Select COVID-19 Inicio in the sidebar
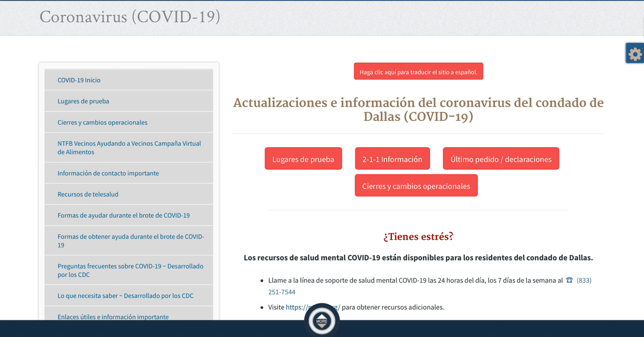This screenshot has width=644, height=337. (79, 80)
